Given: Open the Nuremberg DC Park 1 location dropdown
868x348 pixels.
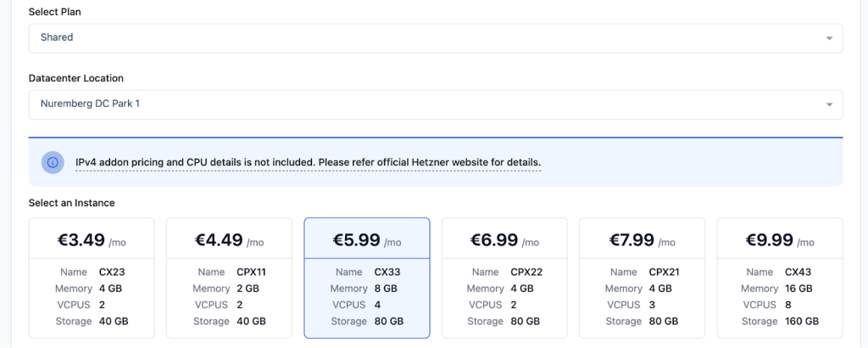Looking at the screenshot, I should 424,104.
